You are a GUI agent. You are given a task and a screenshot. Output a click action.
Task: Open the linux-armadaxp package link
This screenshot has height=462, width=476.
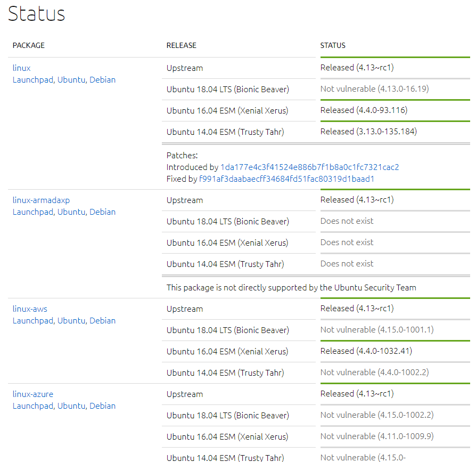[x=41, y=200]
